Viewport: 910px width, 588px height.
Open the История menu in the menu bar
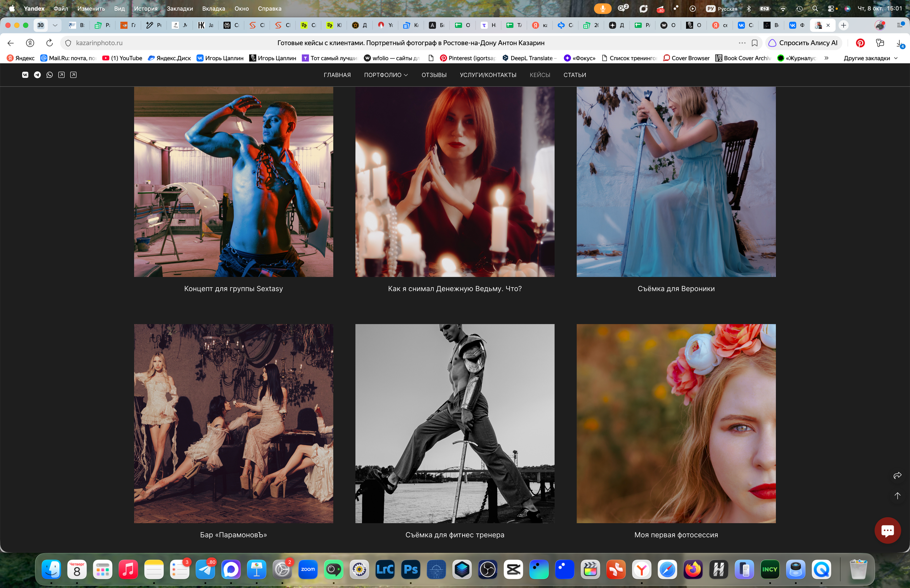click(x=145, y=9)
